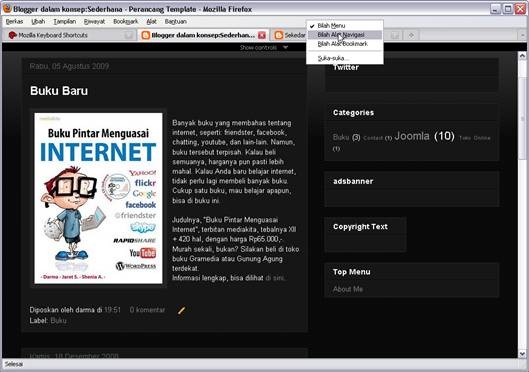Open Buku category in Categories
This screenshot has height=372, width=529.
tap(341, 137)
